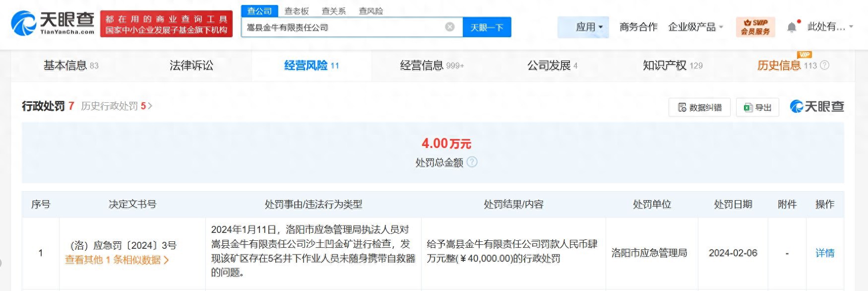Click 查看其他 1 条相似数据 link
868x291 pixels.
(117, 260)
